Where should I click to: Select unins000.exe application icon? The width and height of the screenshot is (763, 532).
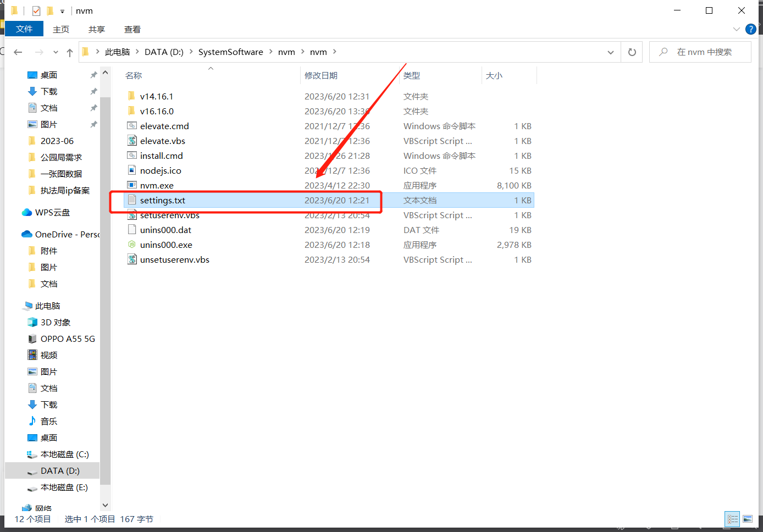coord(132,245)
